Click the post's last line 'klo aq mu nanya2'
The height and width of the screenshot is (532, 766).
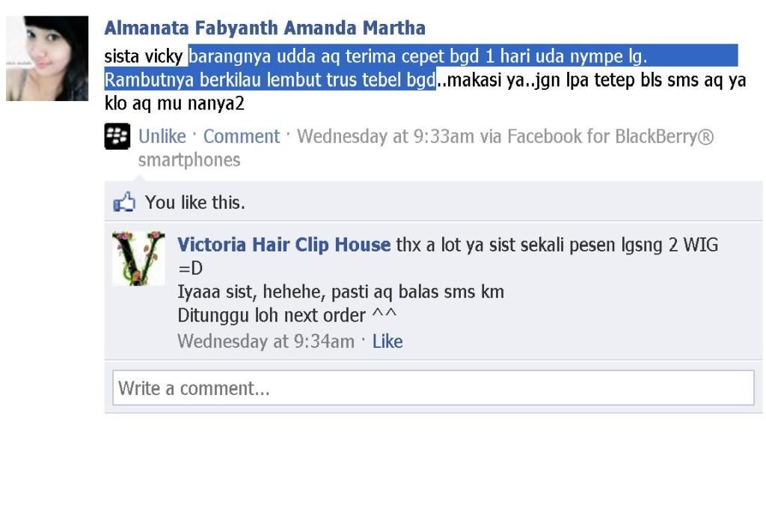[174, 103]
